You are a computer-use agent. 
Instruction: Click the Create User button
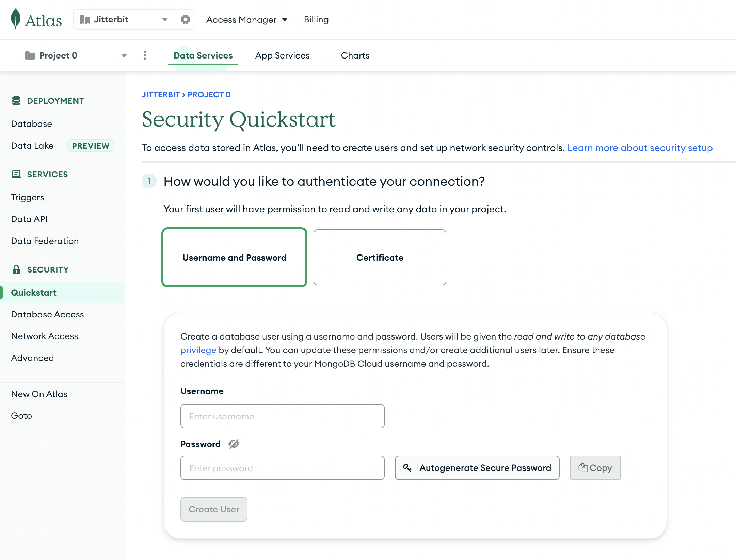coord(213,509)
